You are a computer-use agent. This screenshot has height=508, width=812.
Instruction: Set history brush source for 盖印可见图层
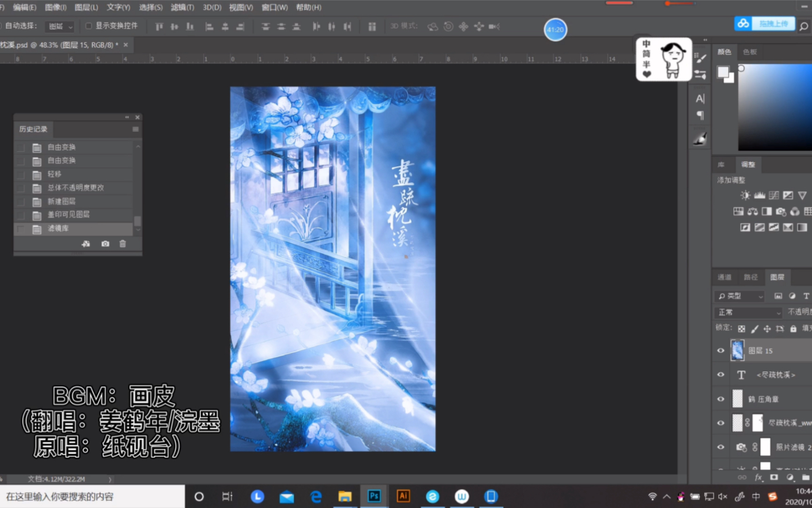pyautogui.click(x=21, y=215)
